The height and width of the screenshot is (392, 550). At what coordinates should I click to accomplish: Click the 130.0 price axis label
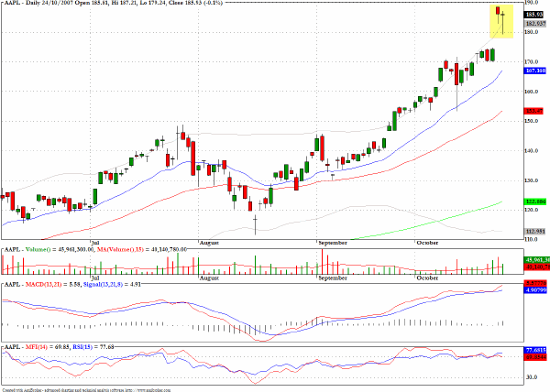coord(532,180)
